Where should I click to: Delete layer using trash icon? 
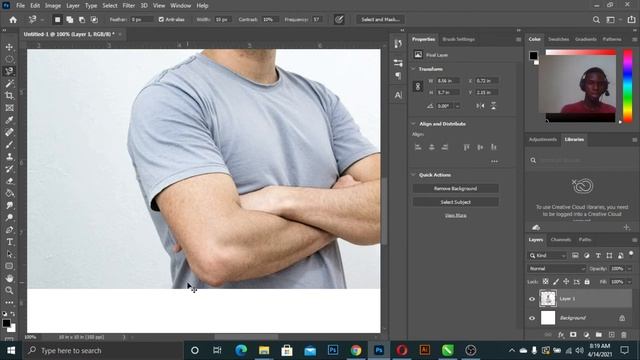pos(624,335)
